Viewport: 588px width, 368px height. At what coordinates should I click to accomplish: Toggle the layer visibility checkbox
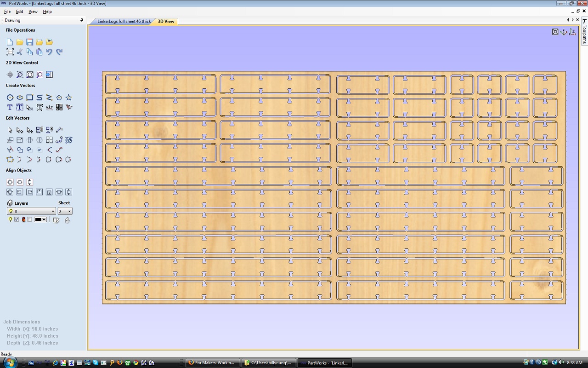coord(17,219)
